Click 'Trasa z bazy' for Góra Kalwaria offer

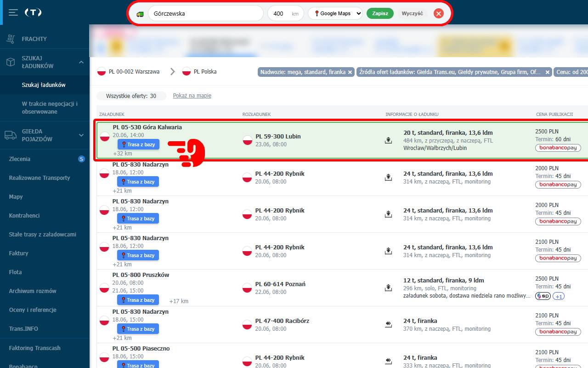click(138, 144)
